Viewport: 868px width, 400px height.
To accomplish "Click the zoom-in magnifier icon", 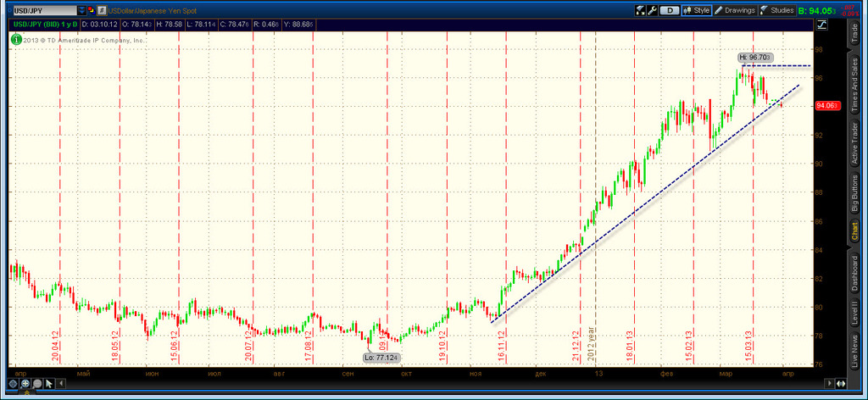I will click(x=25, y=383).
